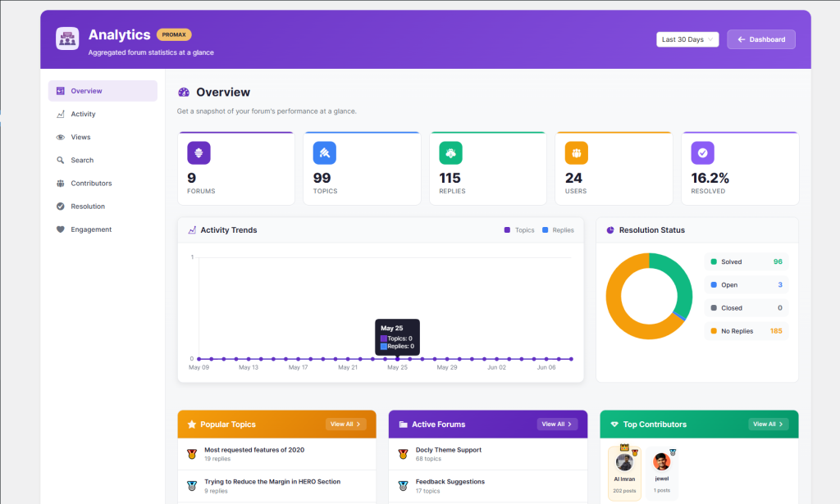Viewport: 840px width, 504px height.
Task: Open topic Most requested features of 2020
Action: coord(254,450)
